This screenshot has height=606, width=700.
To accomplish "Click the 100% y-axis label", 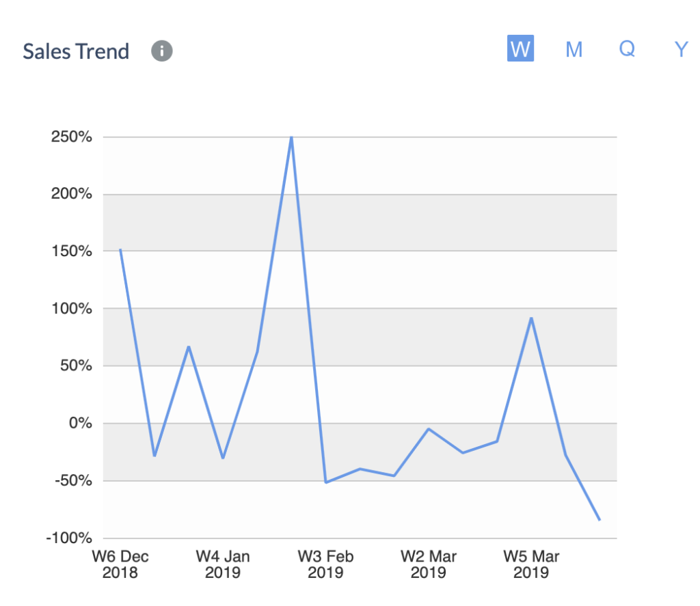I will tap(72, 308).
